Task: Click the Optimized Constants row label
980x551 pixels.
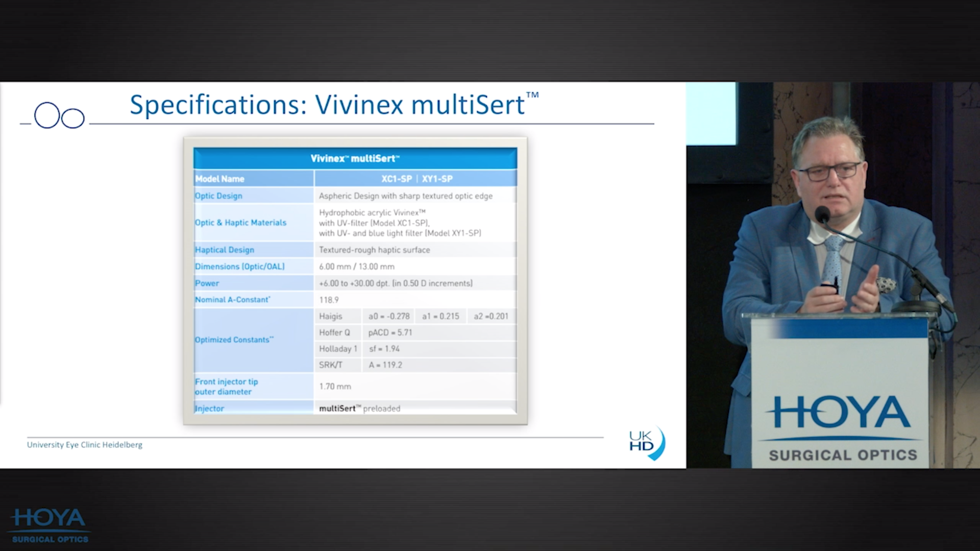Action: (x=234, y=340)
